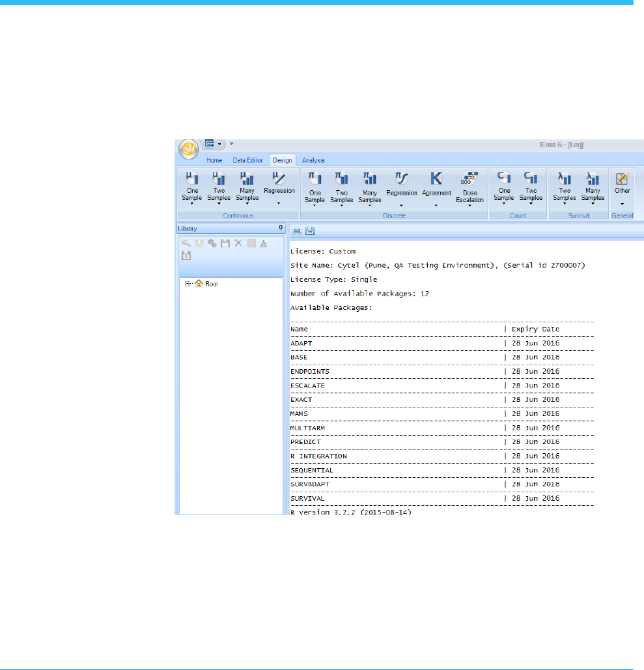Click the Dose Escalation icon
644x670 pixels.
[x=469, y=178]
